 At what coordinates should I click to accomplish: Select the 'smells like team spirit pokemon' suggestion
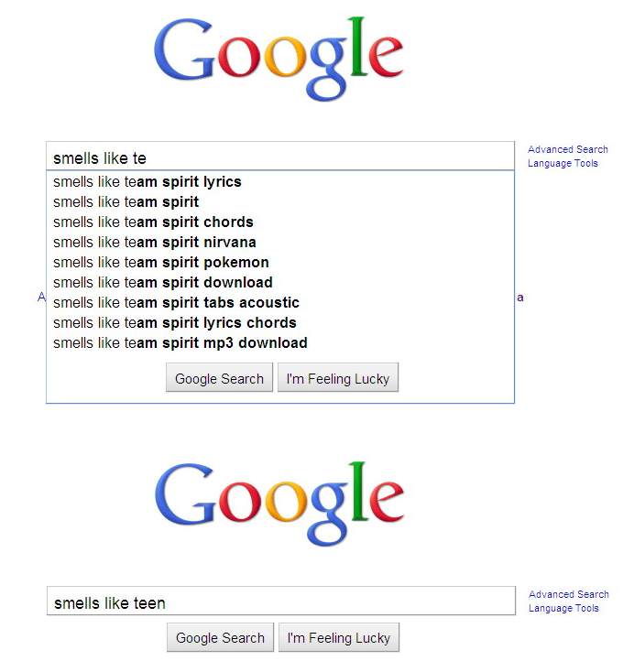[161, 263]
